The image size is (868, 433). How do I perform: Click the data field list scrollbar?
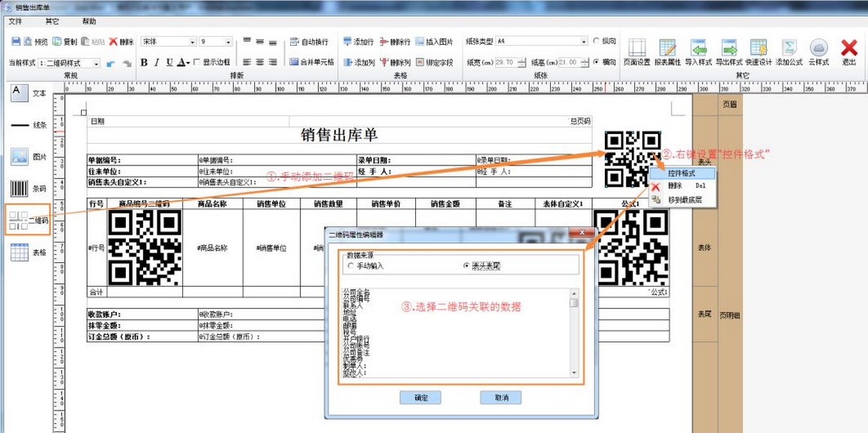click(x=574, y=333)
